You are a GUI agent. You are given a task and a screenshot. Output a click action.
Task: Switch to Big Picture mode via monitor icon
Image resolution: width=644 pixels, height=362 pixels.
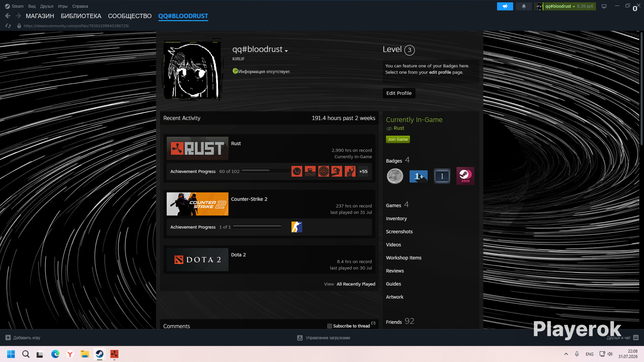(x=604, y=6)
